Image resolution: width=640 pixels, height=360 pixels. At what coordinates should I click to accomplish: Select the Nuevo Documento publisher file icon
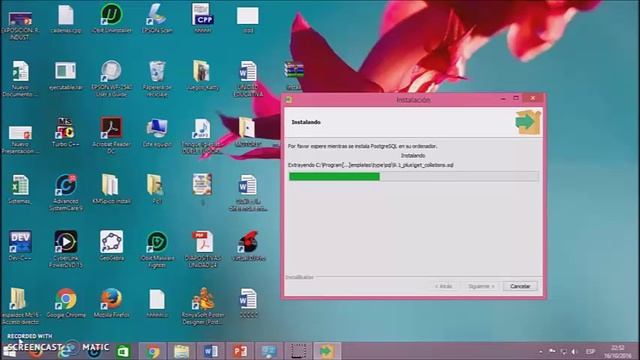pyautogui.click(x=20, y=79)
